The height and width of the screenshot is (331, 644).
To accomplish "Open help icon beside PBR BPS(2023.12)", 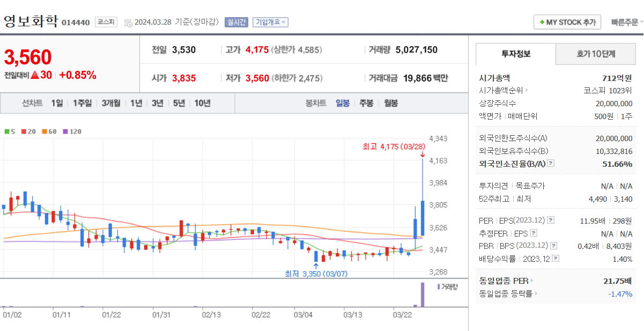I will [553, 246].
